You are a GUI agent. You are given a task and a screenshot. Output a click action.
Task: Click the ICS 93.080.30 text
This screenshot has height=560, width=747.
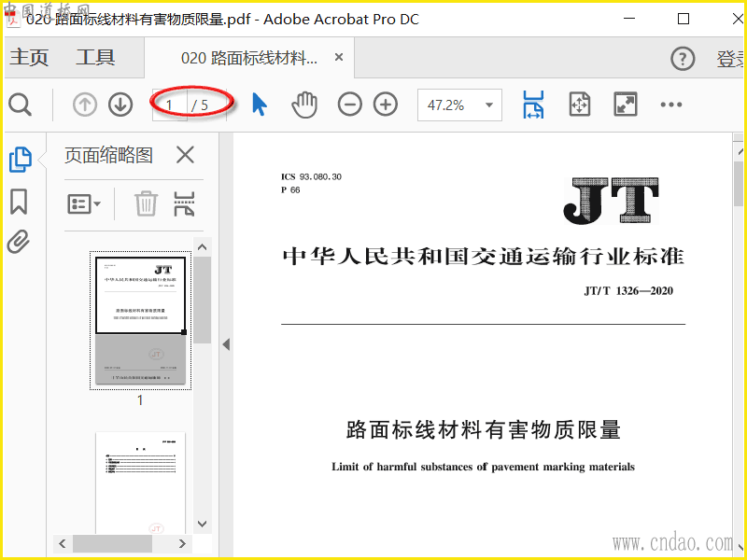pos(311,176)
